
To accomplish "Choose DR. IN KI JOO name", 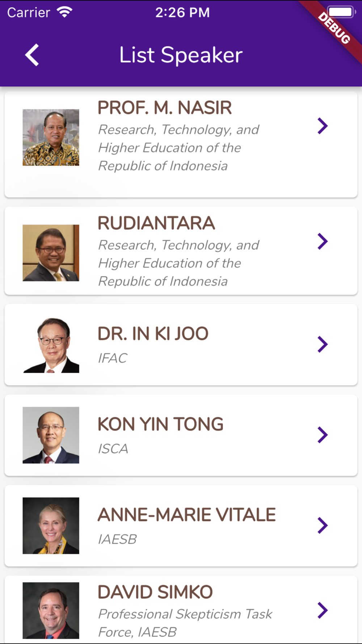I will [153, 334].
